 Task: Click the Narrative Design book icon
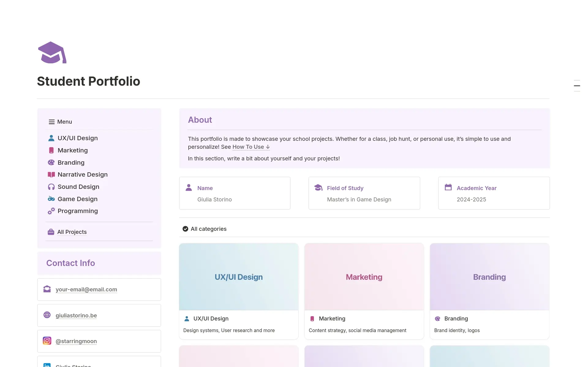coord(51,174)
